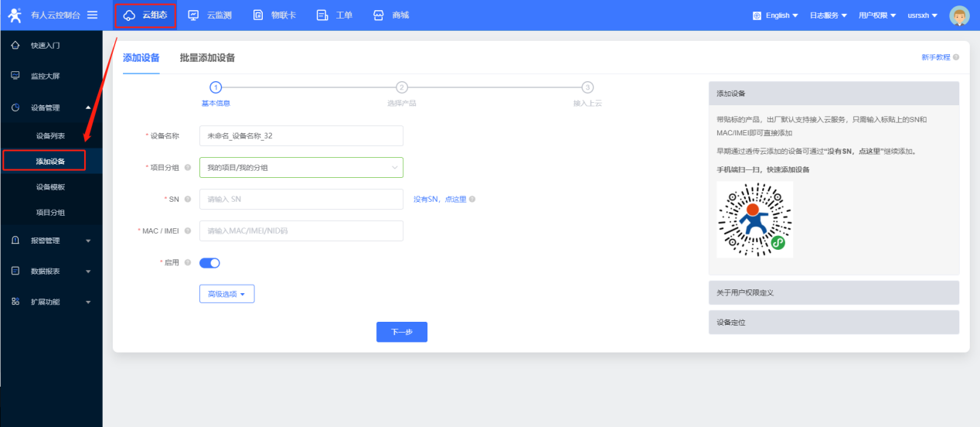Expand the 高级选项 dropdown button

226,294
